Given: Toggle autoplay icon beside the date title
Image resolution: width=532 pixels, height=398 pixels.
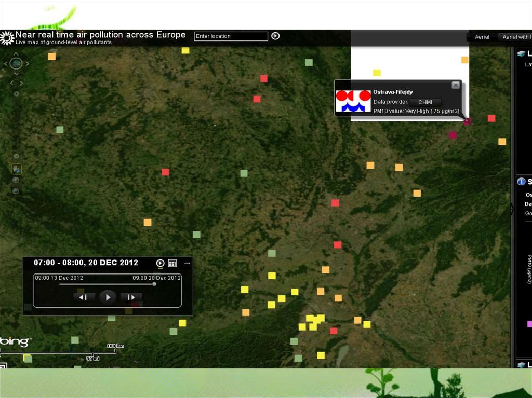Looking at the screenshot, I should (160, 263).
